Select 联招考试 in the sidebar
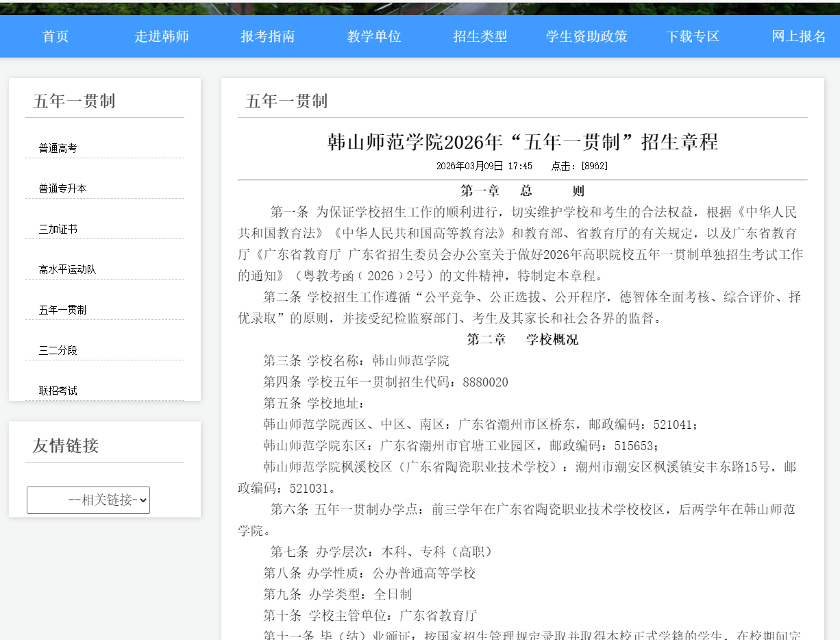 57,390
